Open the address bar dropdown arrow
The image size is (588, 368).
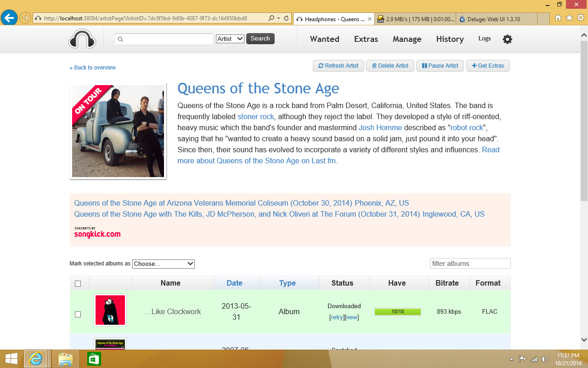point(279,18)
